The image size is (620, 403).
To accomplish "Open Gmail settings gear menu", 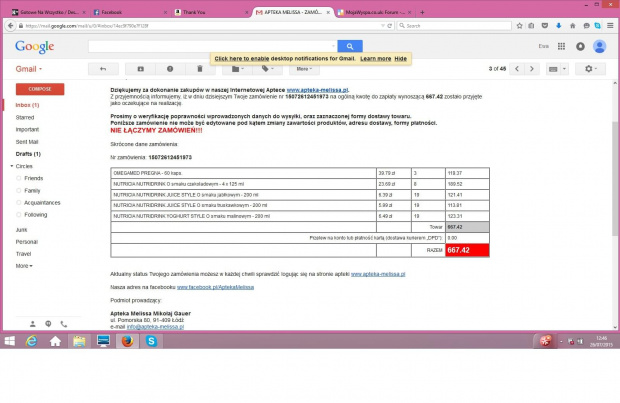I will click(591, 69).
